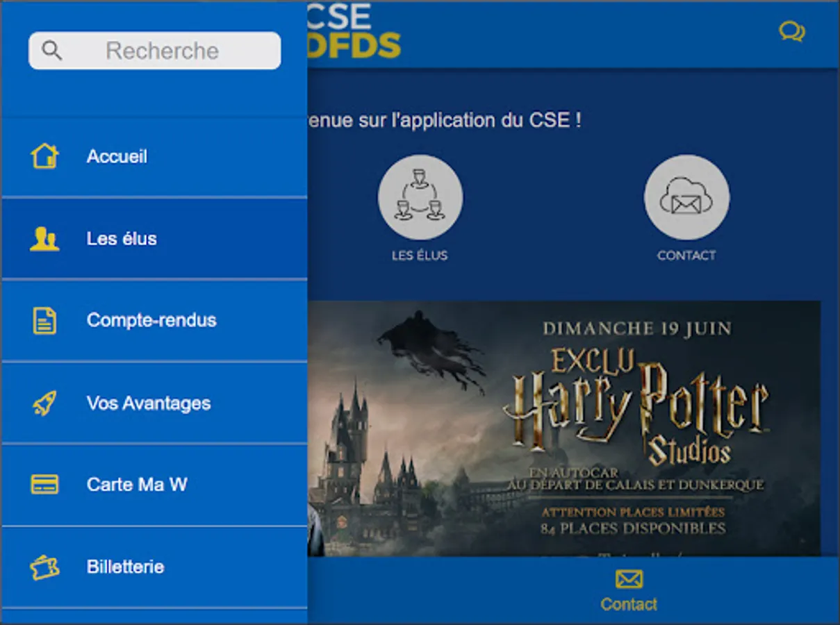The image size is (840, 625).
Task: Click the Les élus people icon in sidebar
Action: click(x=44, y=239)
